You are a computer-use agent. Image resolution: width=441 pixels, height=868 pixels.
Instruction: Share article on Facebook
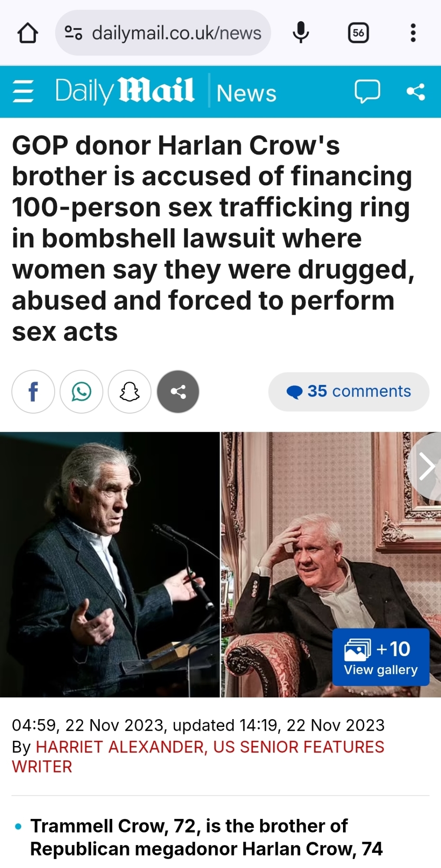(33, 391)
